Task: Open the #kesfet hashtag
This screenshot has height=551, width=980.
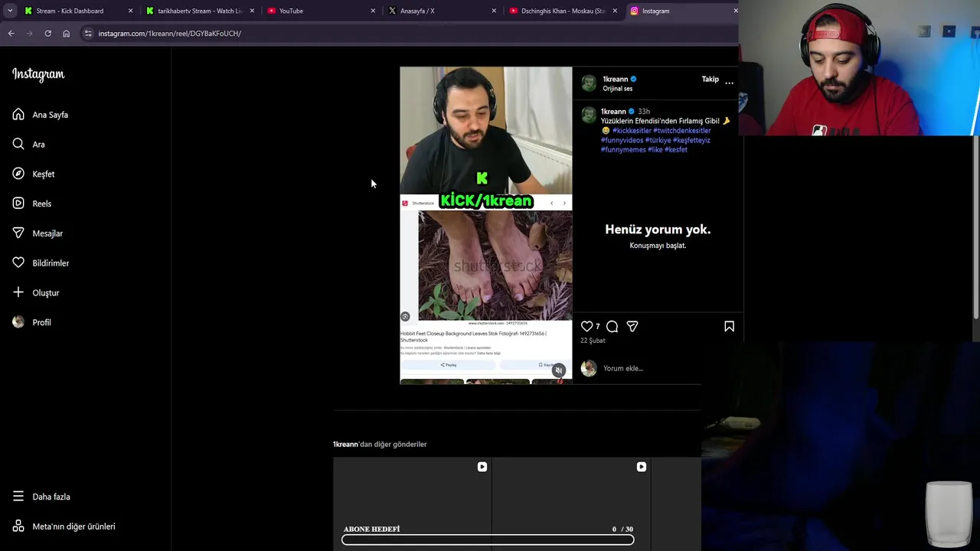Action: (676, 149)
